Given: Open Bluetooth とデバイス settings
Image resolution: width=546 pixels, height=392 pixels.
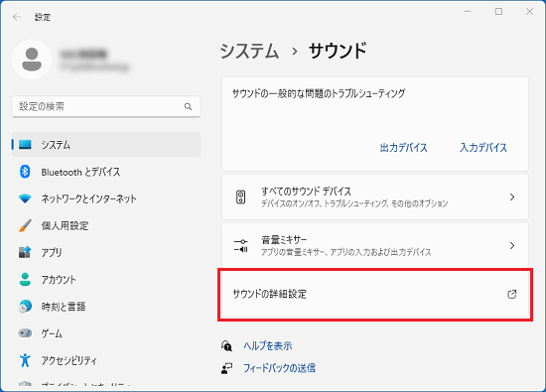Looking at the screenshot, I should click(106, 172).
